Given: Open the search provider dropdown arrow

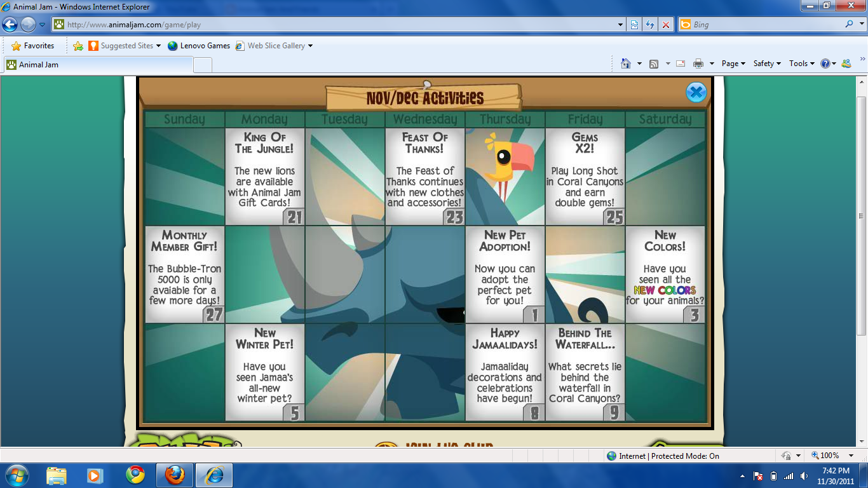Looking at the screenshot, I should point(860,25).
